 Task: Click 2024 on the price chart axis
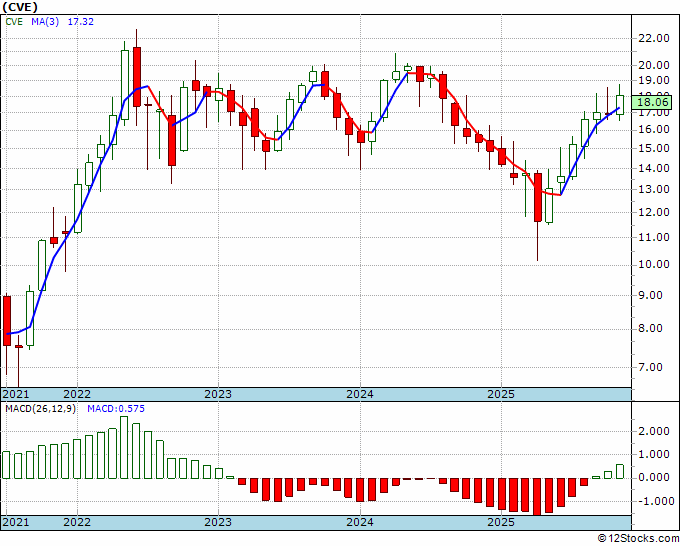click(360, 394)
